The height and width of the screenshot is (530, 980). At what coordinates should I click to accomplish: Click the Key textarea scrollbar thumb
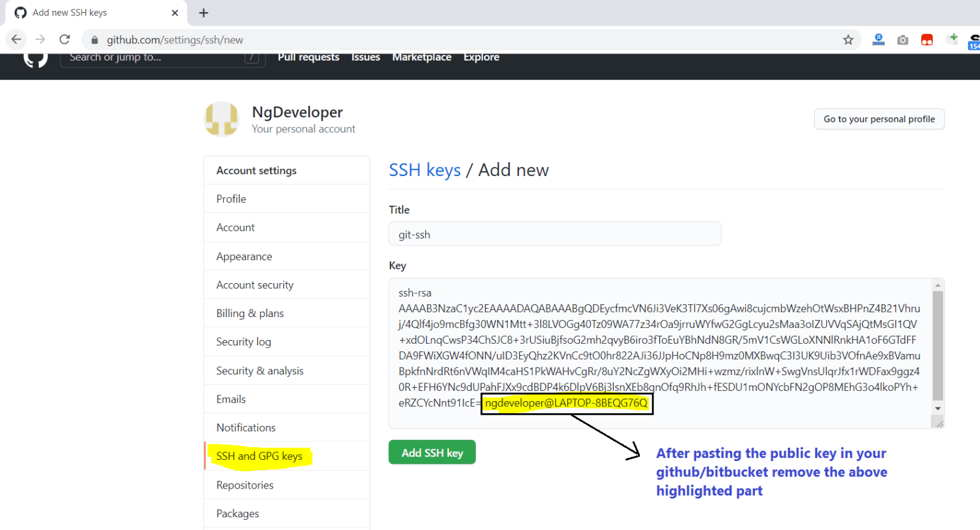pyautogui.click(x=938, y=346)
